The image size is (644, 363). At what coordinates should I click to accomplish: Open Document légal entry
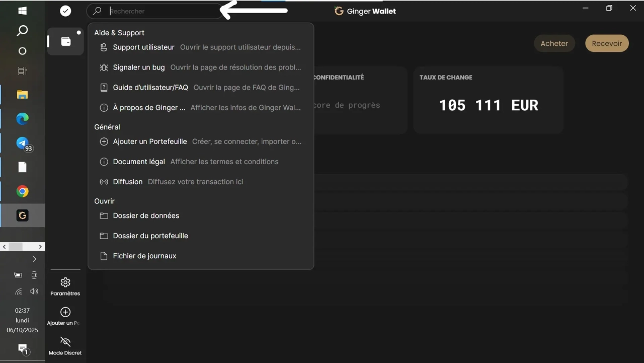[x=201, y=162]
